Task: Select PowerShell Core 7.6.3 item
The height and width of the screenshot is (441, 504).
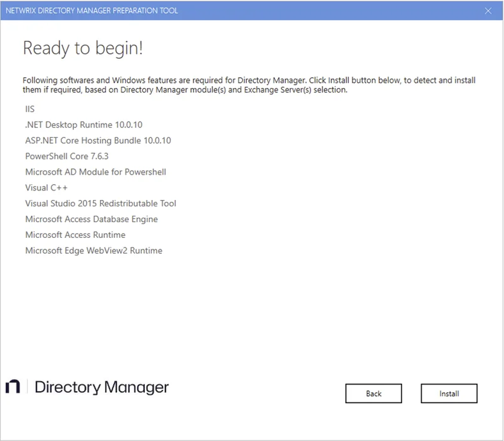Action: tap(67, 156)
